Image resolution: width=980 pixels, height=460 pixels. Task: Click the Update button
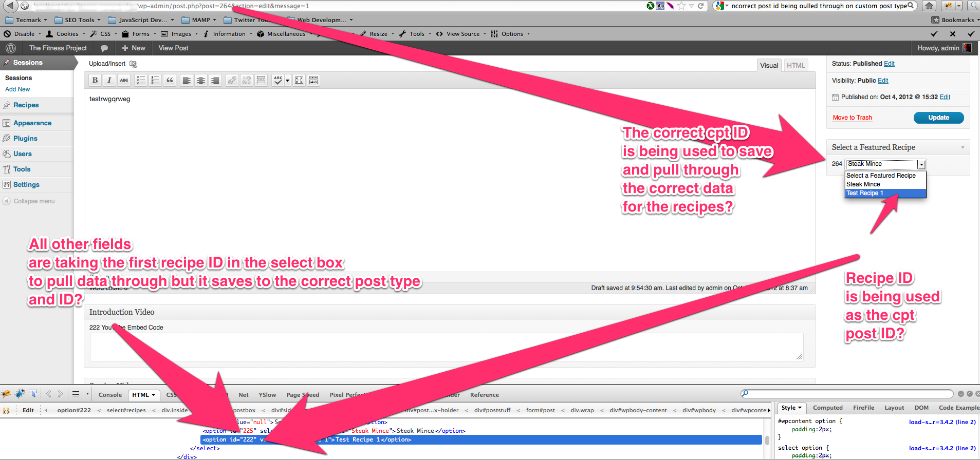[938, 118]
